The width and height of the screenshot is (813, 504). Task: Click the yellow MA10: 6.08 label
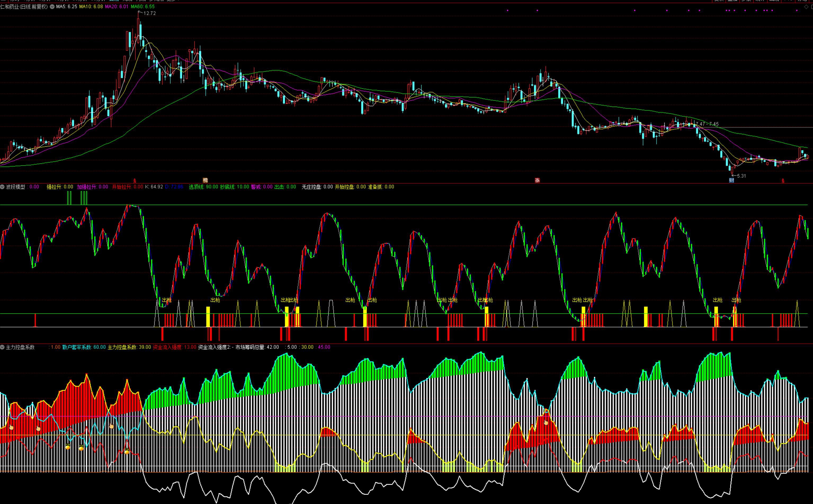coord(91,7)
